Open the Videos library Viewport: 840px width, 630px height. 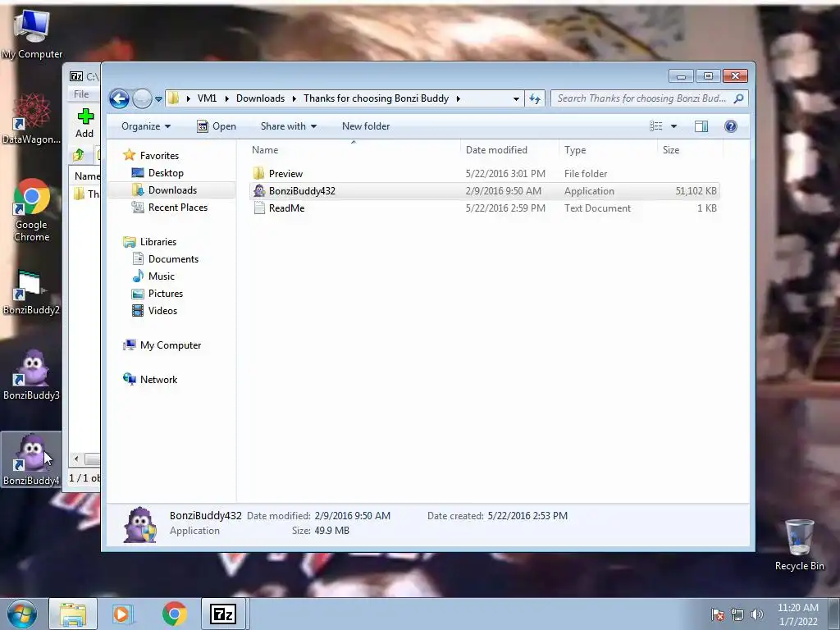coord(162,311)
